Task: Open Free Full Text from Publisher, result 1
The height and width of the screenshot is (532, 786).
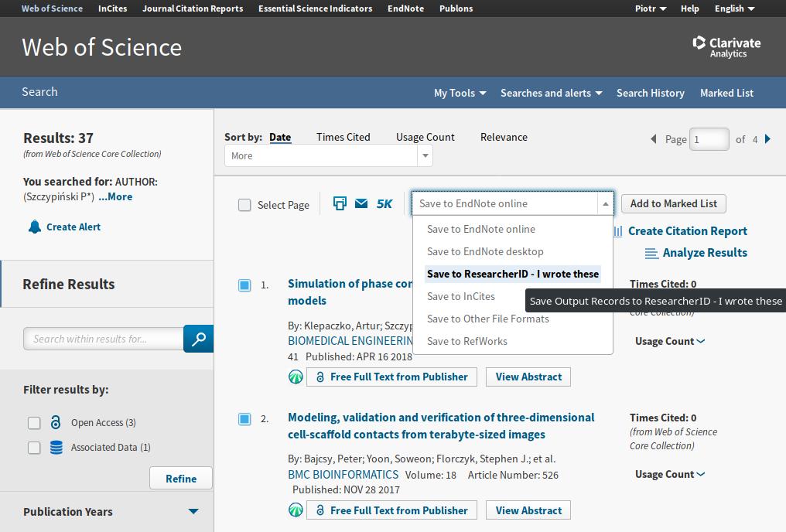Action: 392,377
